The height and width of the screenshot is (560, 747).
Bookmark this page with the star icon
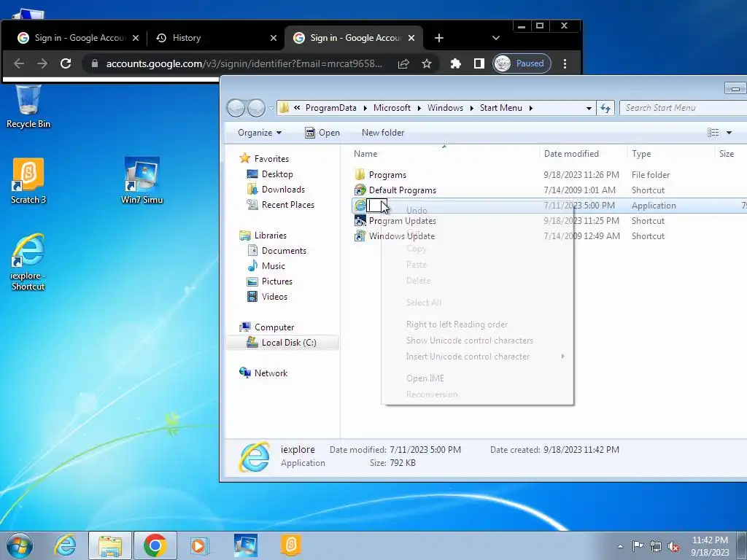[x=426, y=63]
